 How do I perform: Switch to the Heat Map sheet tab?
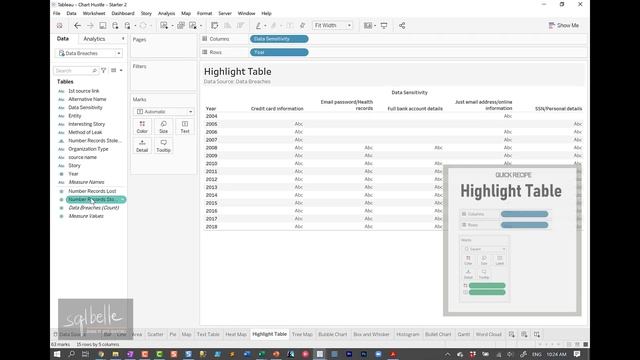(x=236, y=334)
